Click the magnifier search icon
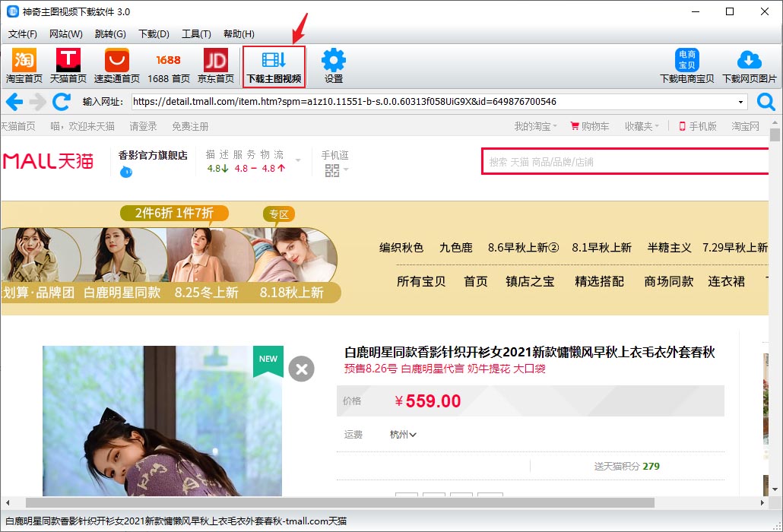This screenshot has width=783, height=532. point(766,102)
